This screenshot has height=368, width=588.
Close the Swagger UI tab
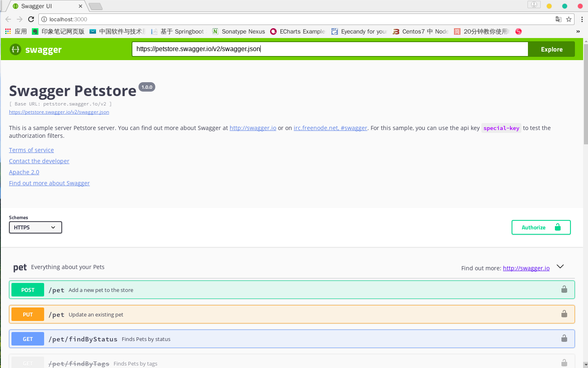pos(80,6)
